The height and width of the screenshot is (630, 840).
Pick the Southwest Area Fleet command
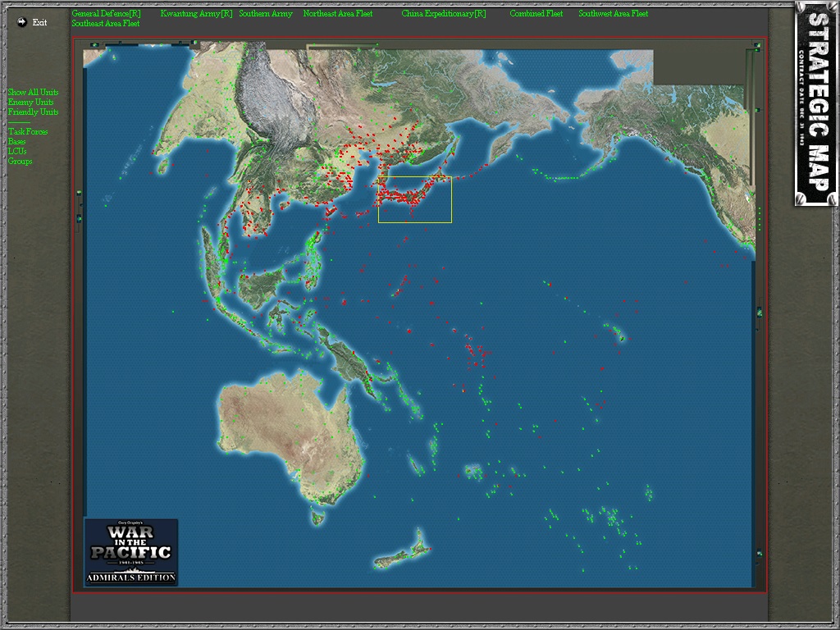tap(613, 13)
